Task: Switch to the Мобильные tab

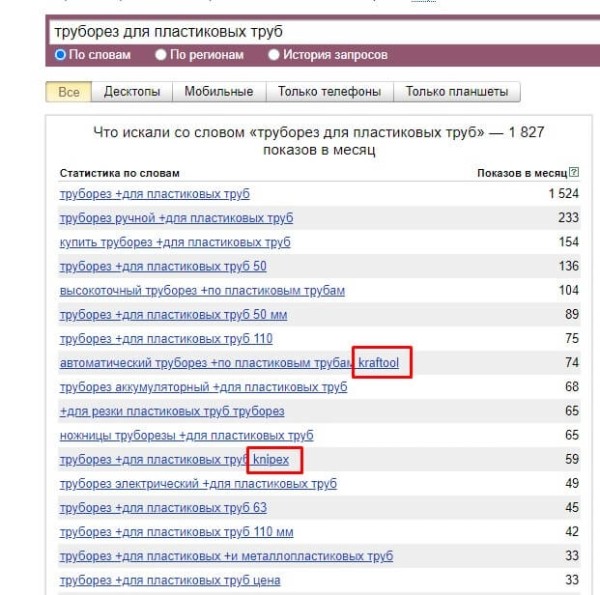Action: tap(218, 92)
